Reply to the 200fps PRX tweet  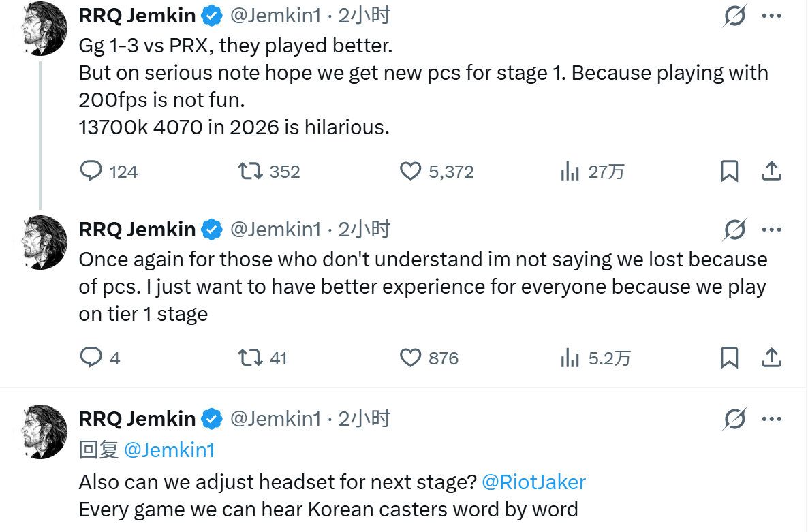[91, 171]
